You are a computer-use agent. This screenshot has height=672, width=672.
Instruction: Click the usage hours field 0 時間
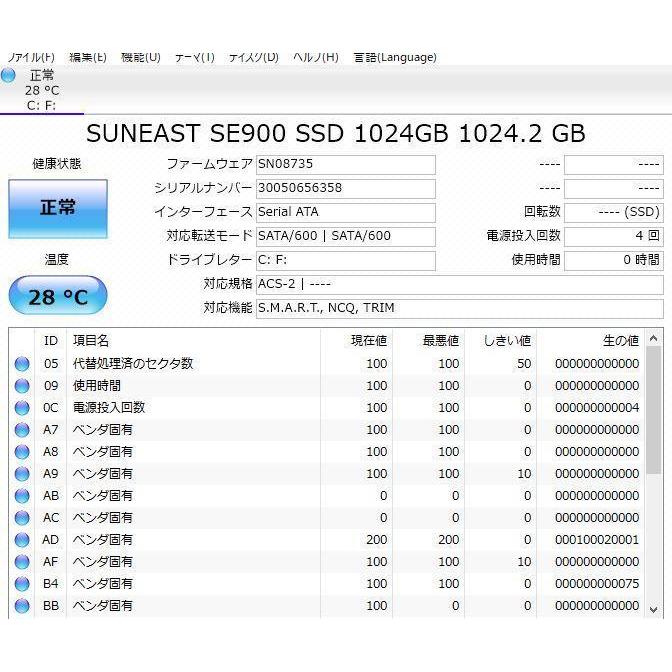614,261
